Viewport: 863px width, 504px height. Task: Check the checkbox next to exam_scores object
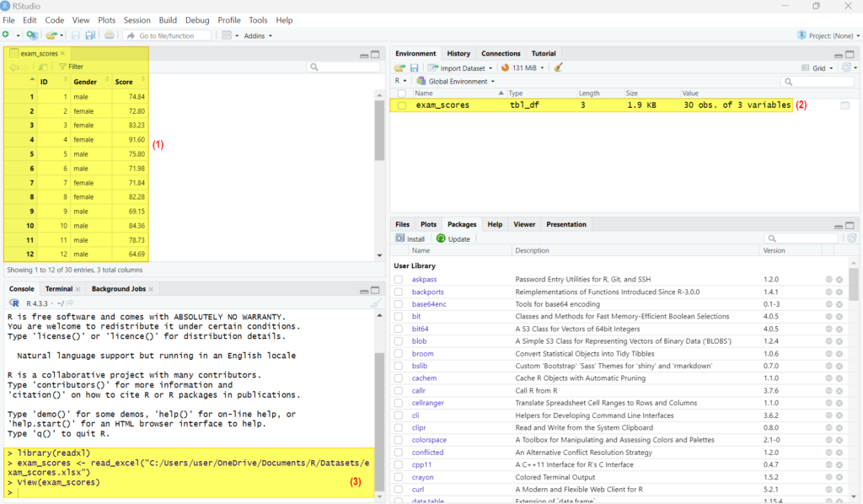click(x=402, y=105)
